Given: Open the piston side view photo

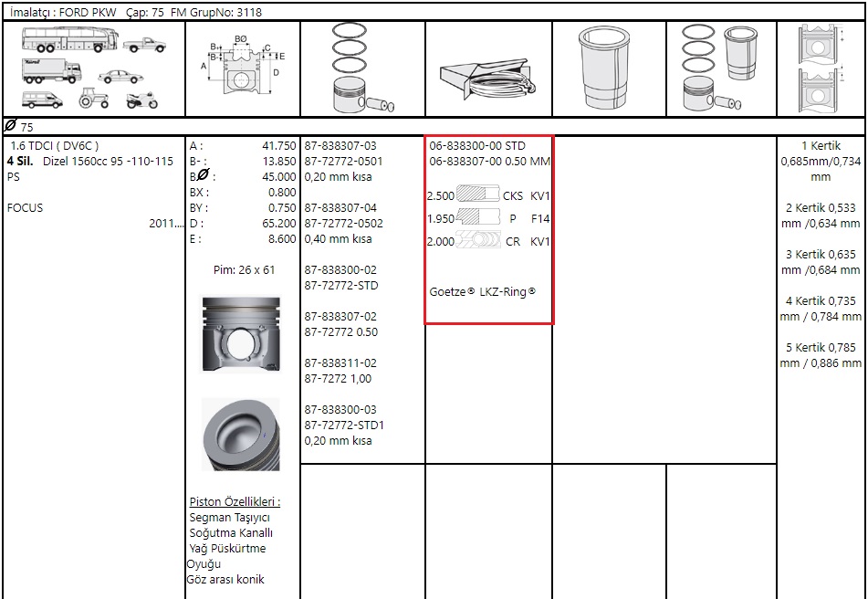Looking at the screenshot, I should coord(241,334).
